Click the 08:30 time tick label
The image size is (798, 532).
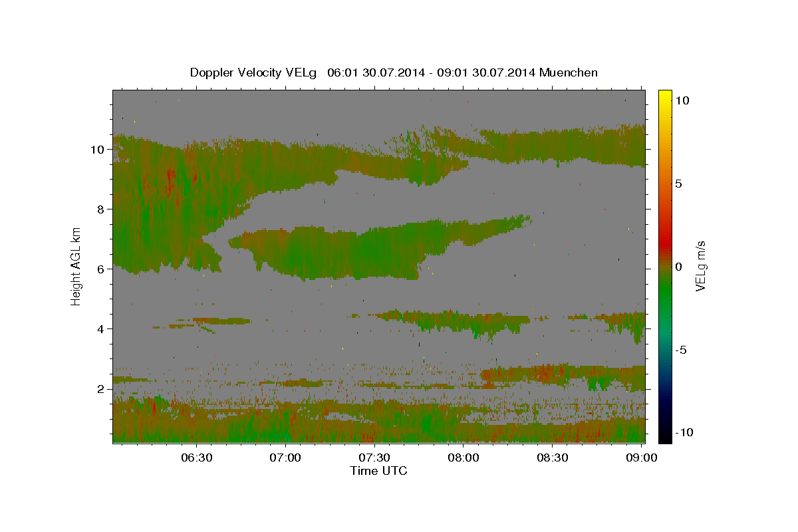tap(552, 458)
